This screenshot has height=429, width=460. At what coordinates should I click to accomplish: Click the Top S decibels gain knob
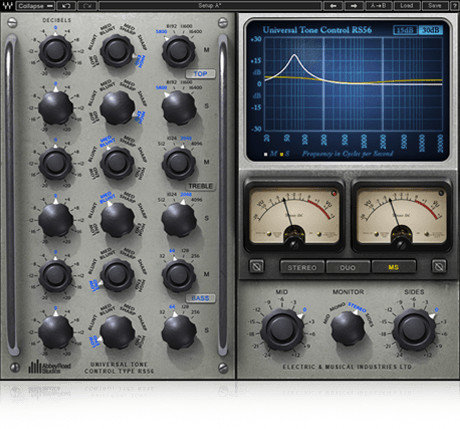(x=55, y=107)
